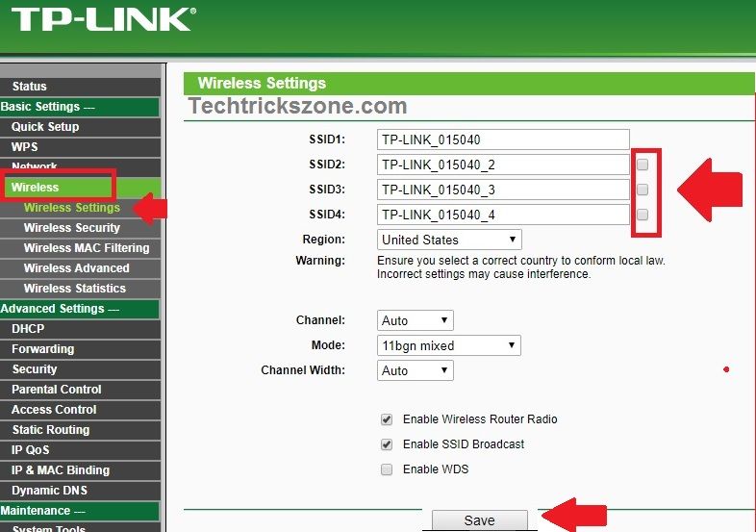Check the Enable WDS option

point(387,469)
